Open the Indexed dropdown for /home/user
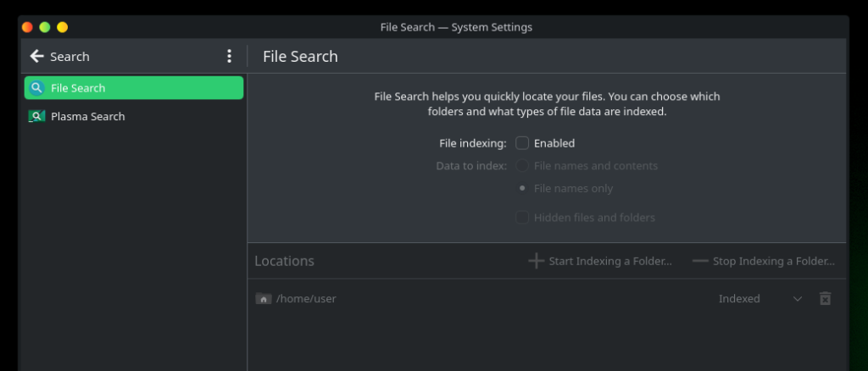Screen dimensions: 868x371 point(760,299)
